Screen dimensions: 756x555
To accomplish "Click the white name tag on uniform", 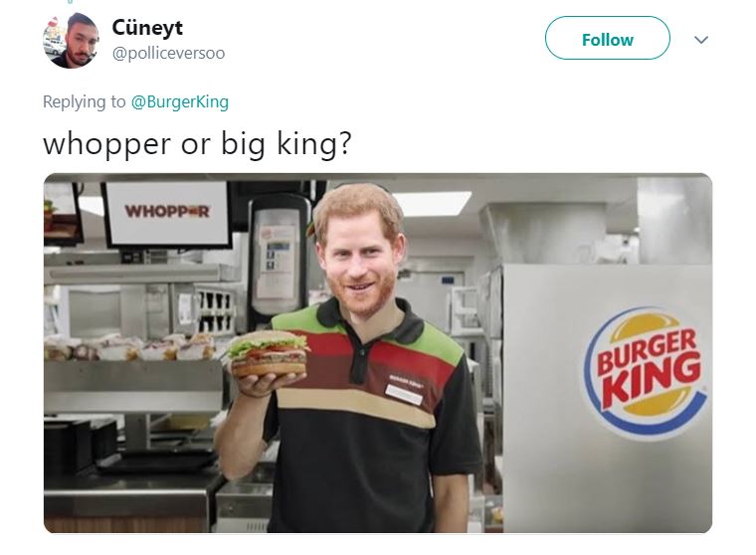I will click(404, 394).
